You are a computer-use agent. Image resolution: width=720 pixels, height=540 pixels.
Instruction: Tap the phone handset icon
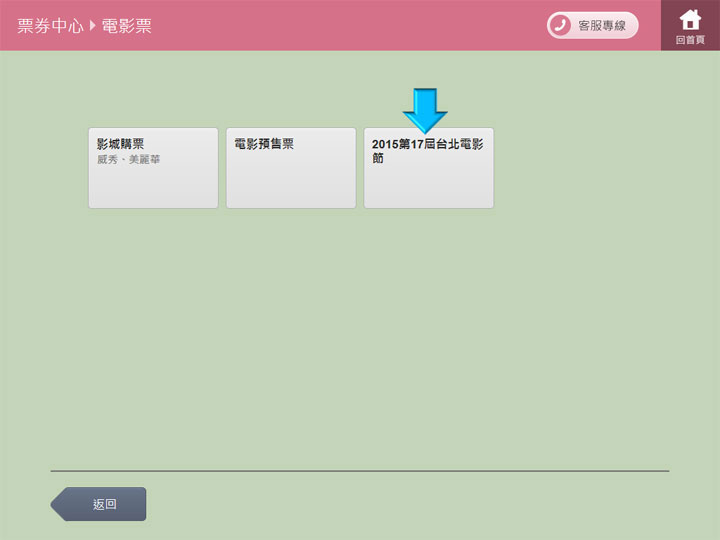560,25
